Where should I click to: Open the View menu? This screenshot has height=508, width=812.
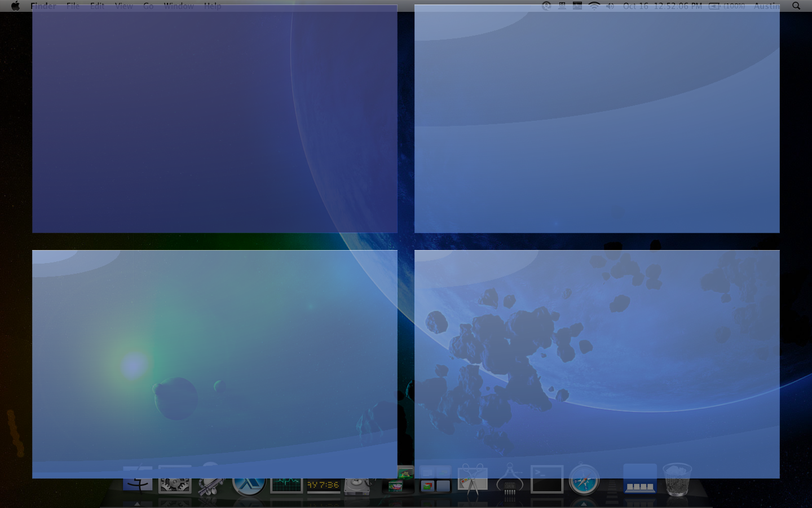[124, 6]
